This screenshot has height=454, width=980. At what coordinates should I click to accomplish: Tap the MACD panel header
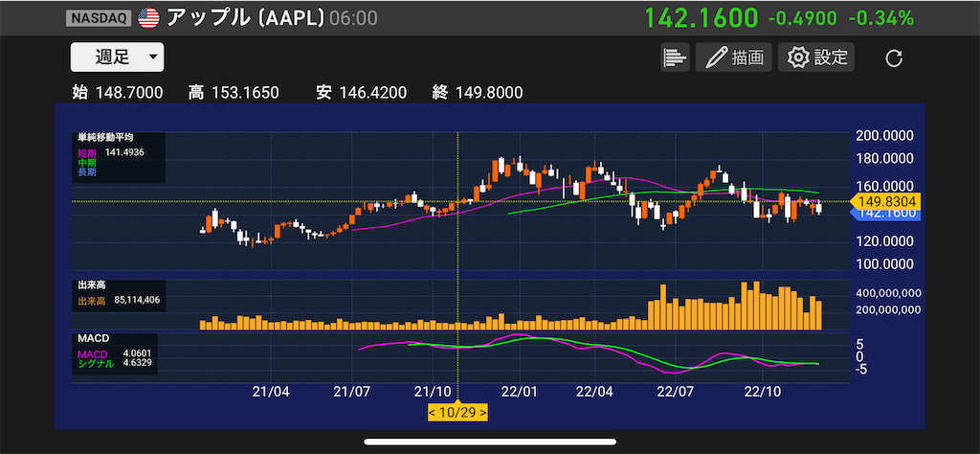[x=93, y=338]
